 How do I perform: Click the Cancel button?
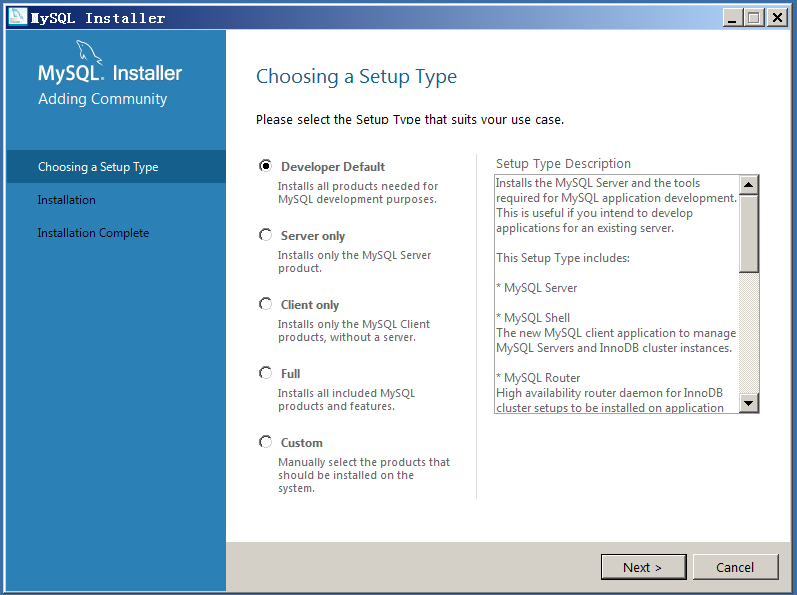point(735,567)
